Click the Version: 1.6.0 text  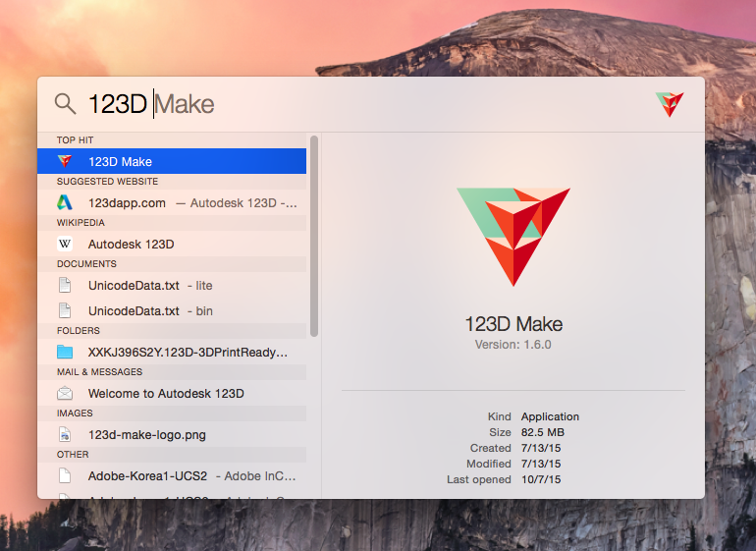click(513, 345)
